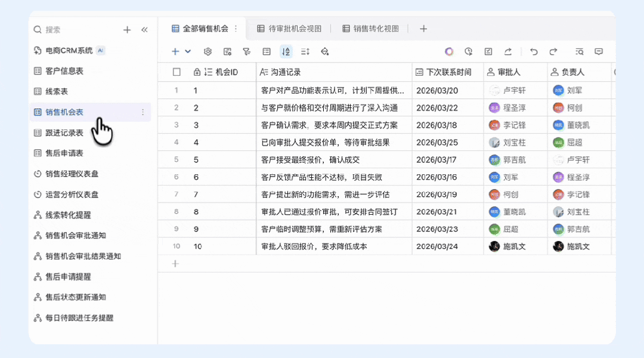644x358 pixels.
Task: Open table settings with the gear icon
Action: tap(207, 52)
